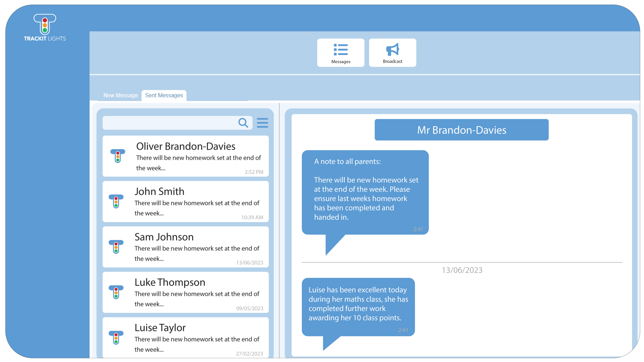Switch to the New Message tab
Screen dimensions: 644x362
(x=121, y=95)
